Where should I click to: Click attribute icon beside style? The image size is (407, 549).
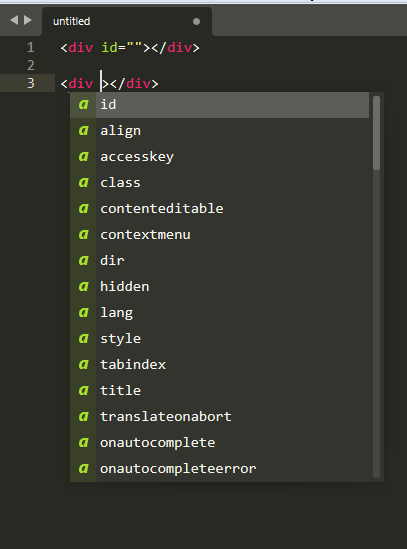coord(83,339)
